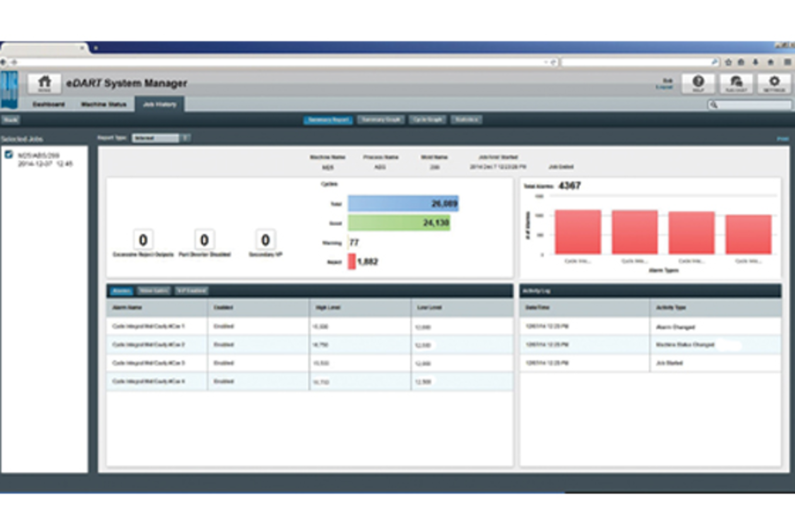Open the browser hamburger menu
The height and width of the screenshot is (532, 795).
(x=787, y=62)
